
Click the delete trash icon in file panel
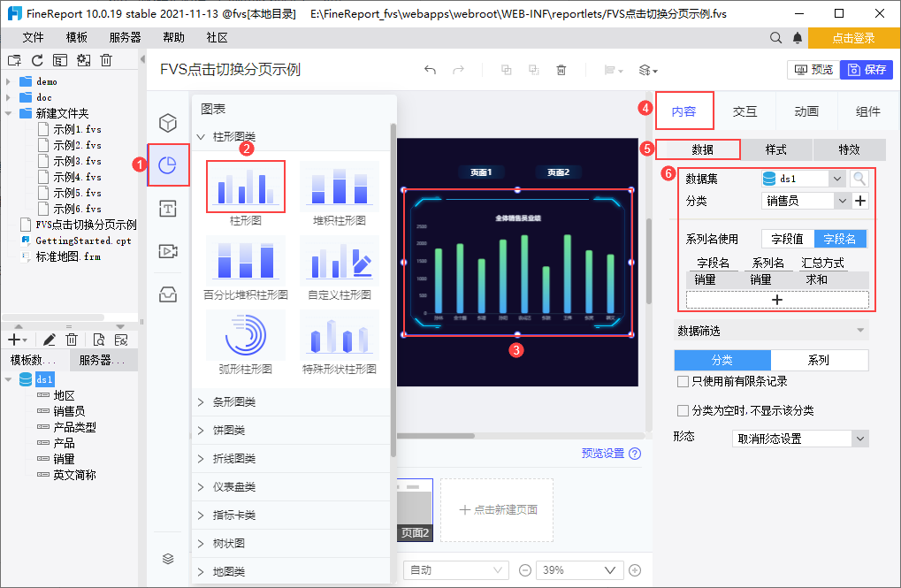click(x=106, y=60)
